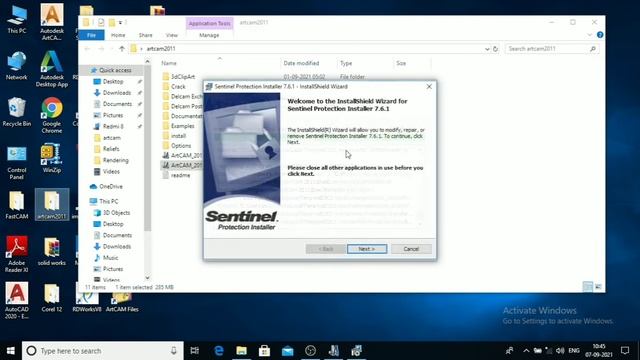This screenshot has width=640, height=360.
Task: Select the Application Tools tab
Action: [x=209, y=24]
